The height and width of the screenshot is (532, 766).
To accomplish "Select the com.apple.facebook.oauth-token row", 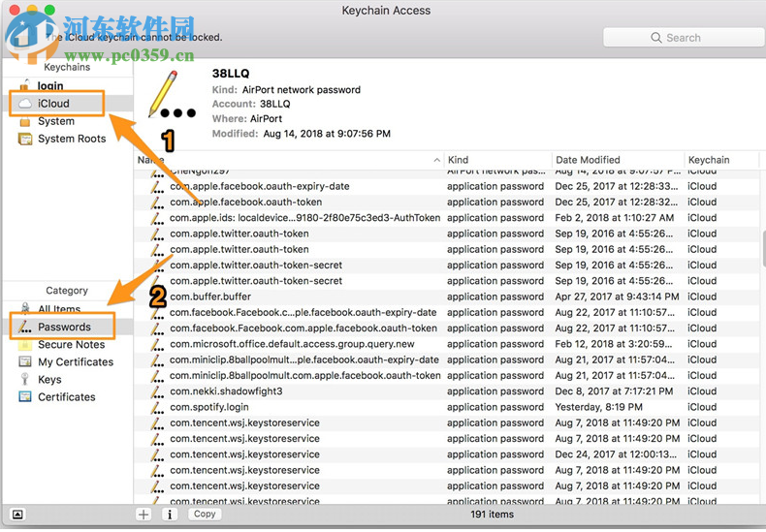I will coord(446,203).
